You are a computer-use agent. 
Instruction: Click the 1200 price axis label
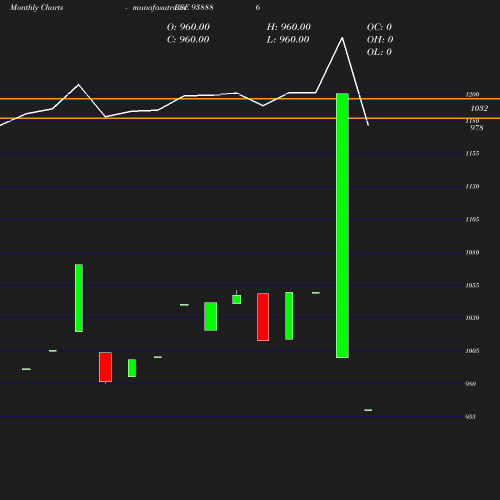click(472, 94)
